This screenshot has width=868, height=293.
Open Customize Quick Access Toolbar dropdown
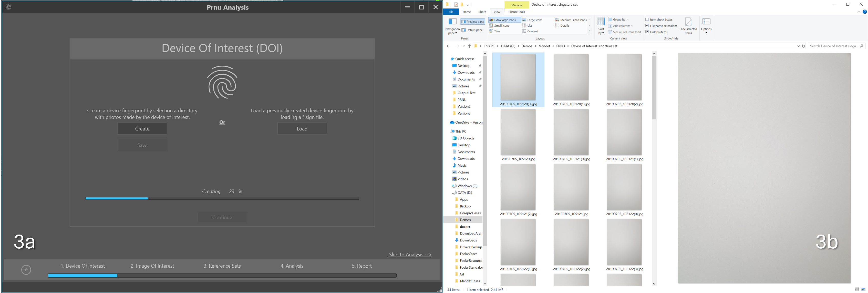coord(467,5)
